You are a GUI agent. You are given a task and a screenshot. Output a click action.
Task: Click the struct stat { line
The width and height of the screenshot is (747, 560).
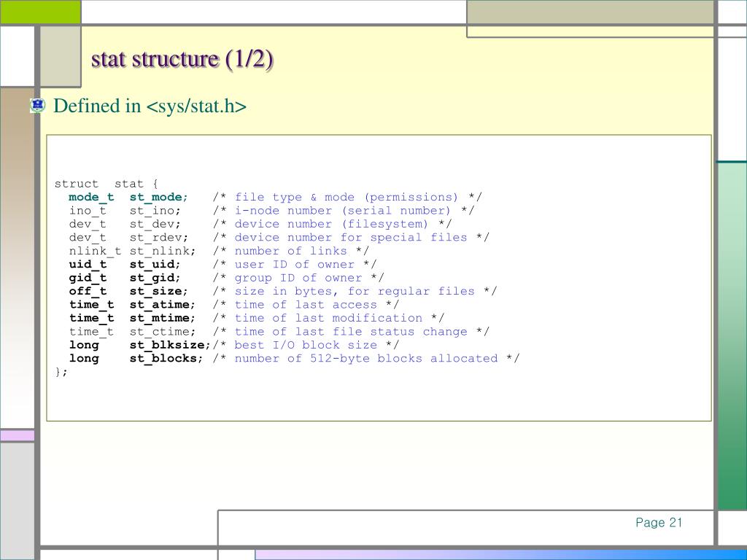107,184
